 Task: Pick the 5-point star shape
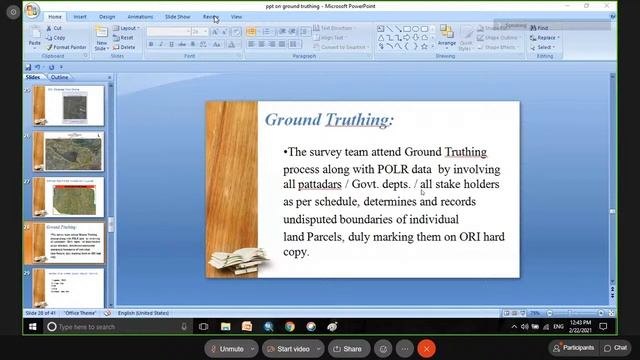[424, 47]
